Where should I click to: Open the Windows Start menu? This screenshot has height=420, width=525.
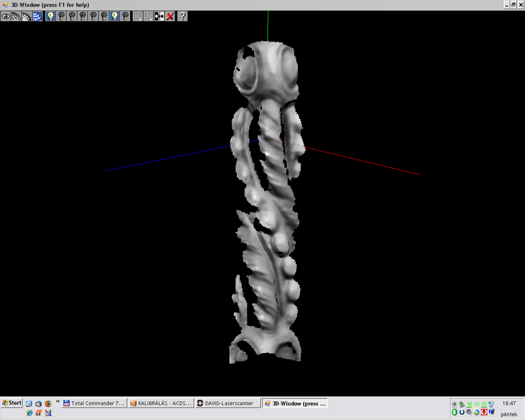12,403
